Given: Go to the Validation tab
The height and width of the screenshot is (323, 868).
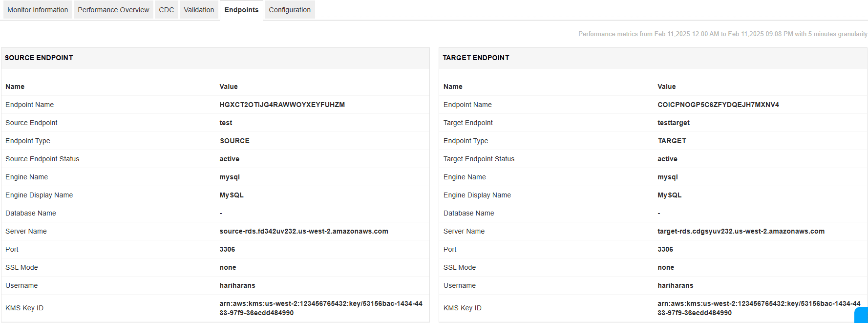Looking at the screenshot, I should (199, 10).
